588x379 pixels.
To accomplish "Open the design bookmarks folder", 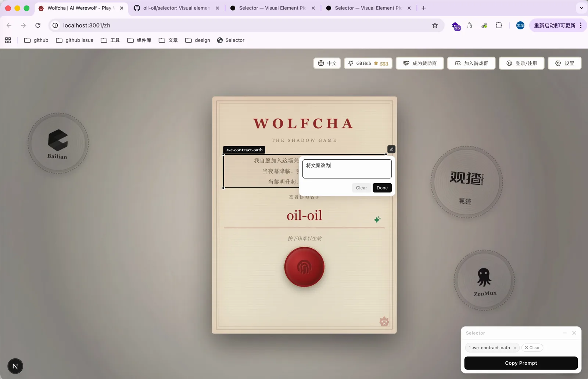I will coord(198,40).
